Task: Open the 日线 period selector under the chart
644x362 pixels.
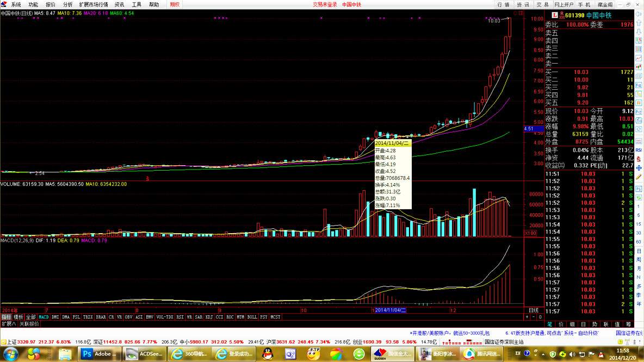Action: click(534, 310)
